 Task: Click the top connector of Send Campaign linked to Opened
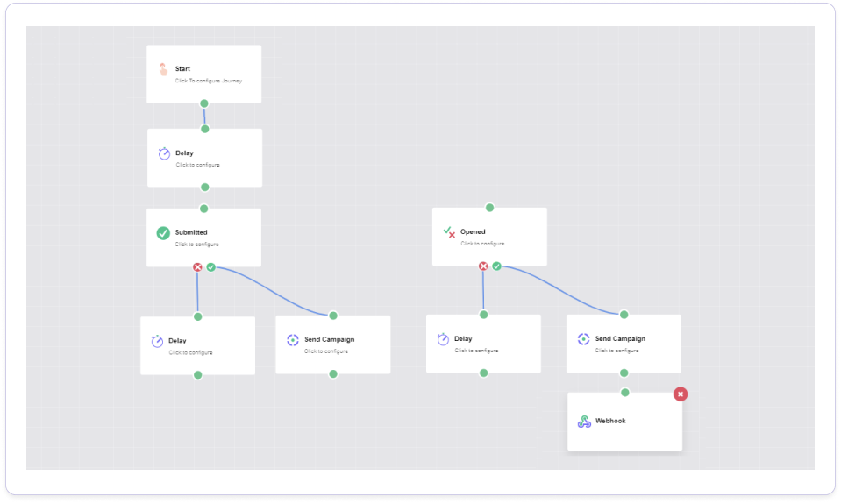[x=624, y=315]
